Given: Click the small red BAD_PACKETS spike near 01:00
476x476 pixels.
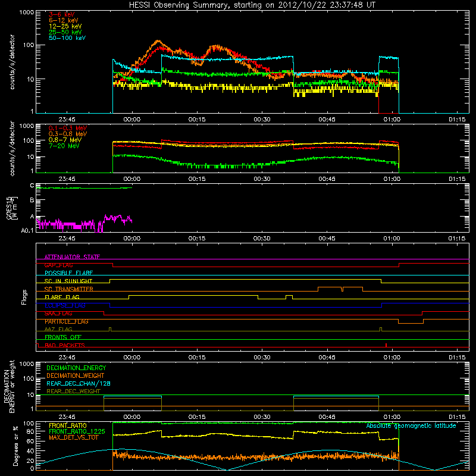Looking at the screenshot, I should pos(386,345).
